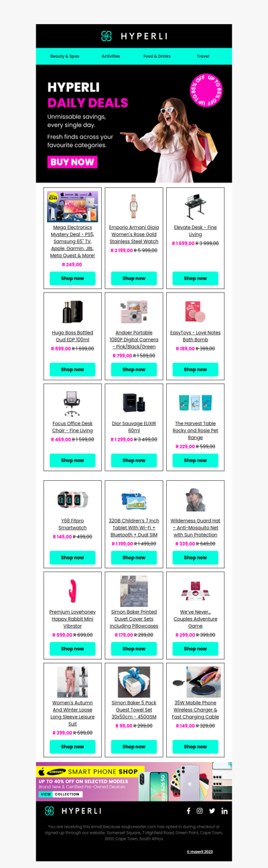Open the Instagram icon in the footer
Screen dimensions: 268x868
coord(200,811)
